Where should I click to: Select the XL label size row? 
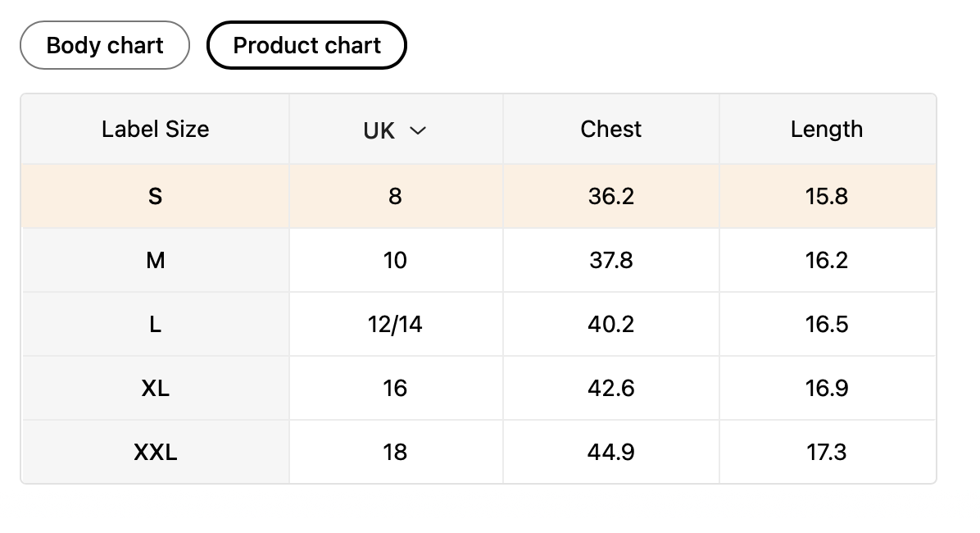[x=155, y=388]
